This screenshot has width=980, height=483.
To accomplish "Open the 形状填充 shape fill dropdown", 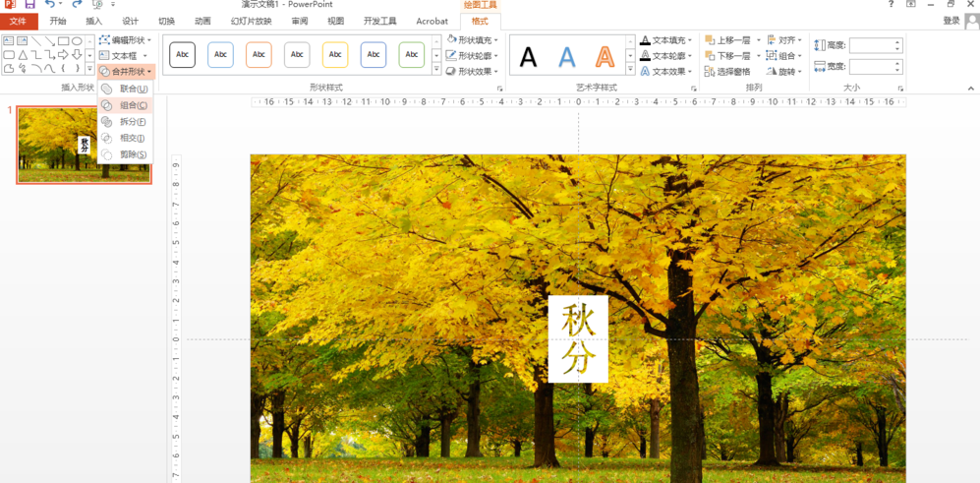I will (473, 40).
